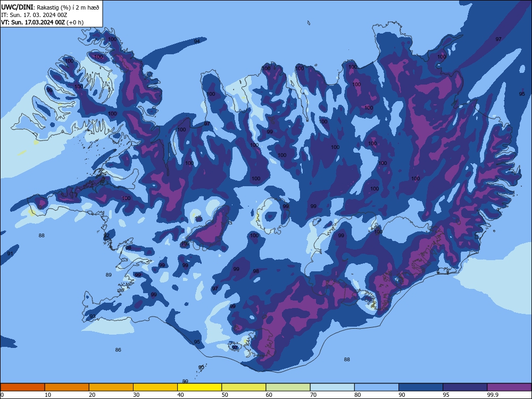Click the '(+0 h)' forecast offset text
The image size is (532, 399).
tap(75, 22)
